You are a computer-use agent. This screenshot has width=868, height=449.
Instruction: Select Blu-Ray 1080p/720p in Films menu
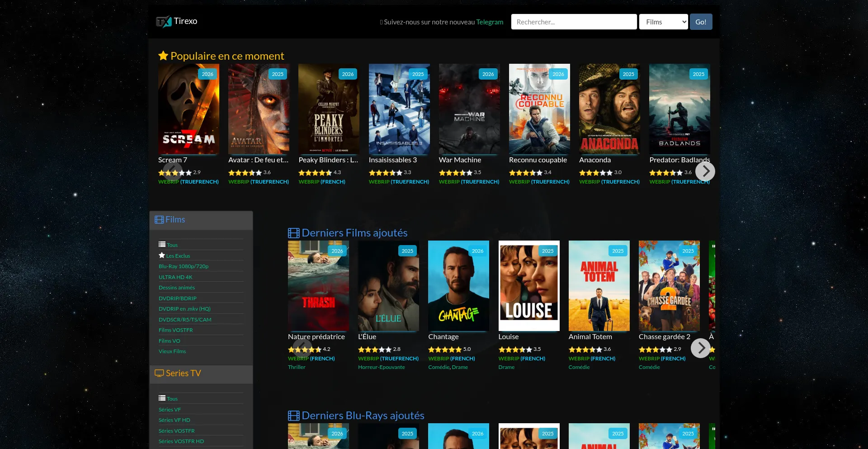(184, 266)
